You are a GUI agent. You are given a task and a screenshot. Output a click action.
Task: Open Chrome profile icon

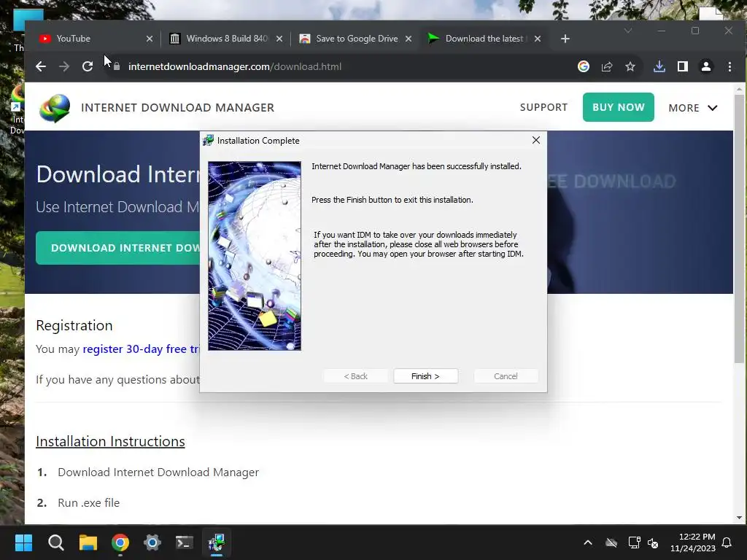(706, 66)
